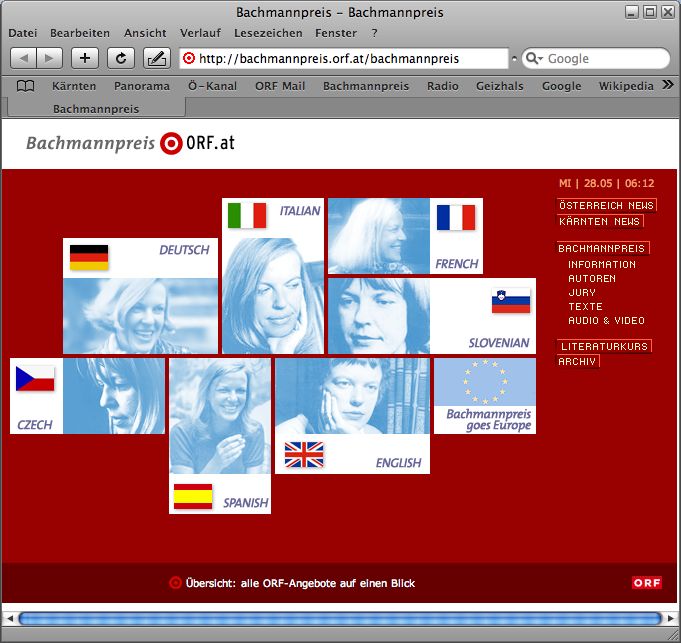
Task: Select the SLOVENIAN language label
Action: click(x=499, y=343)
